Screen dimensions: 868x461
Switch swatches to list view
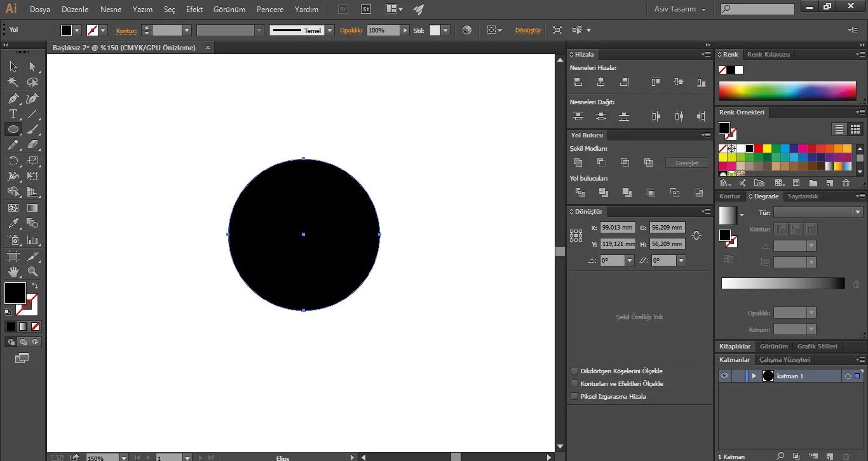839,129
